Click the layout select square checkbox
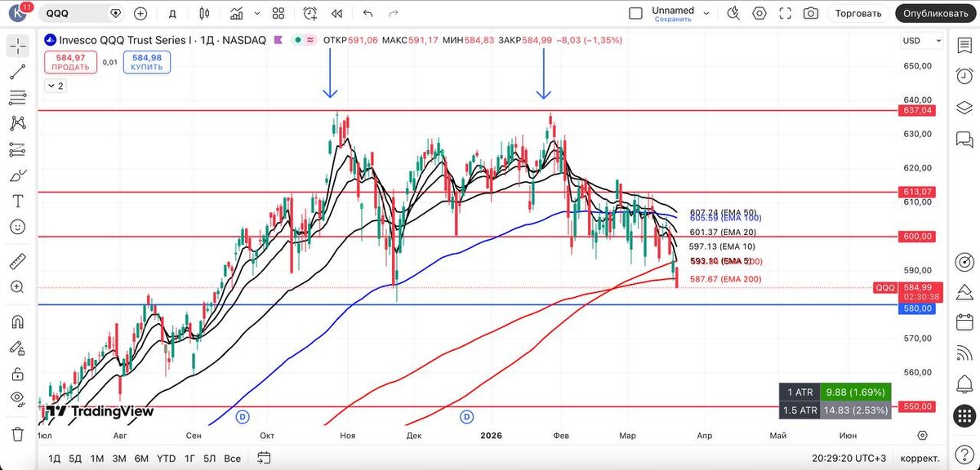This screenshot has width=980, height=470. click(636, 13)
